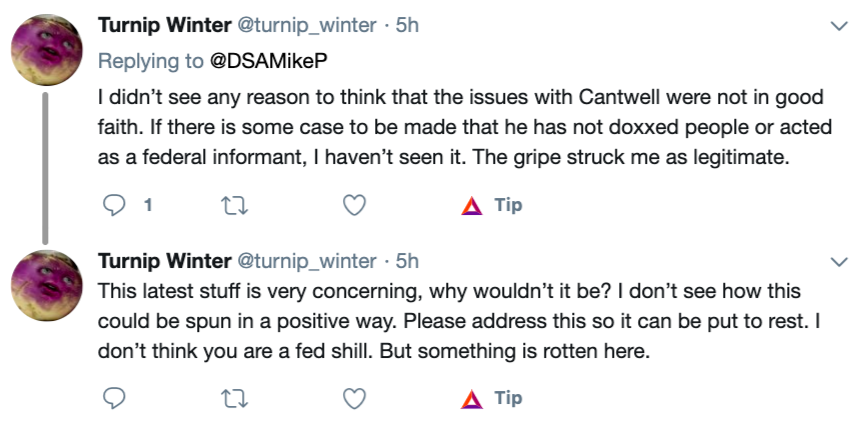Open Turnip Winter's name on second tweet
The height and width of the screenshot is (422, 867).
tap(163, 261)
